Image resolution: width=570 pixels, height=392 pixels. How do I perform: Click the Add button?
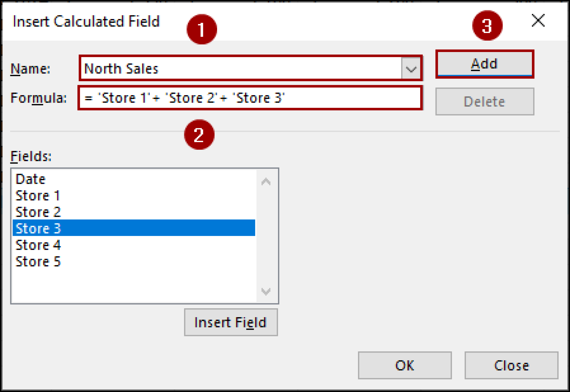pyautogui.click(x=484, y=64)
